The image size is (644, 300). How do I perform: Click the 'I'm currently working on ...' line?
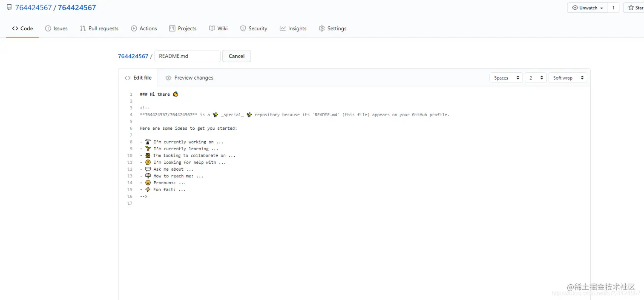181,142
